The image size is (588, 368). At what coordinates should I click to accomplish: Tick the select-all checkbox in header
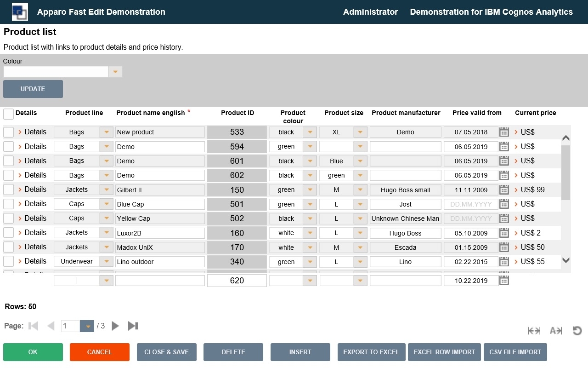(x=8, y=114)
